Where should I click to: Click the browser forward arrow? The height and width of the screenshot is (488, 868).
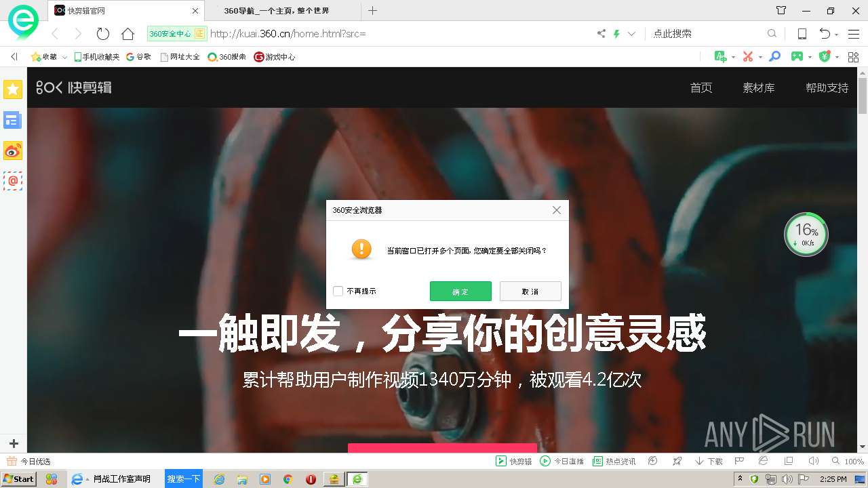click(79, 34)
